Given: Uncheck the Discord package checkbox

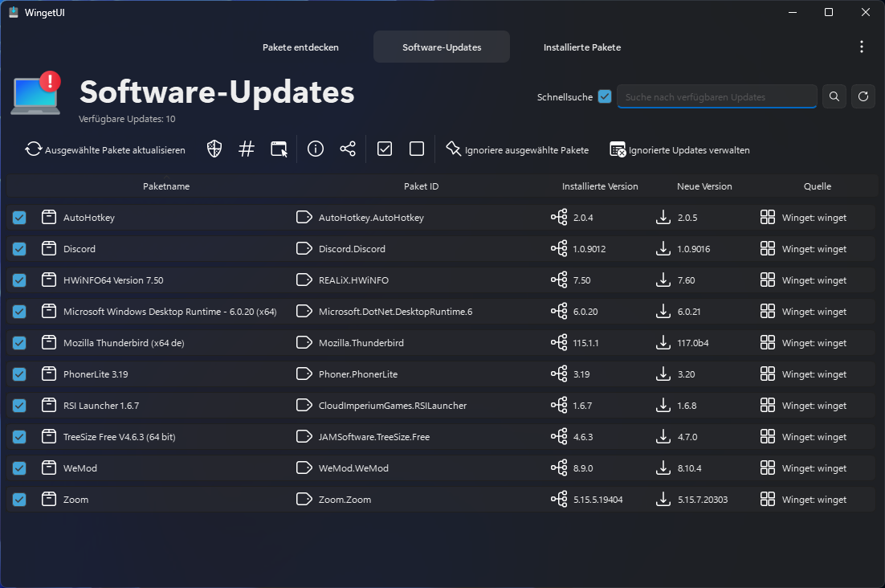Looking at the screenshot, I should point(19,249).
